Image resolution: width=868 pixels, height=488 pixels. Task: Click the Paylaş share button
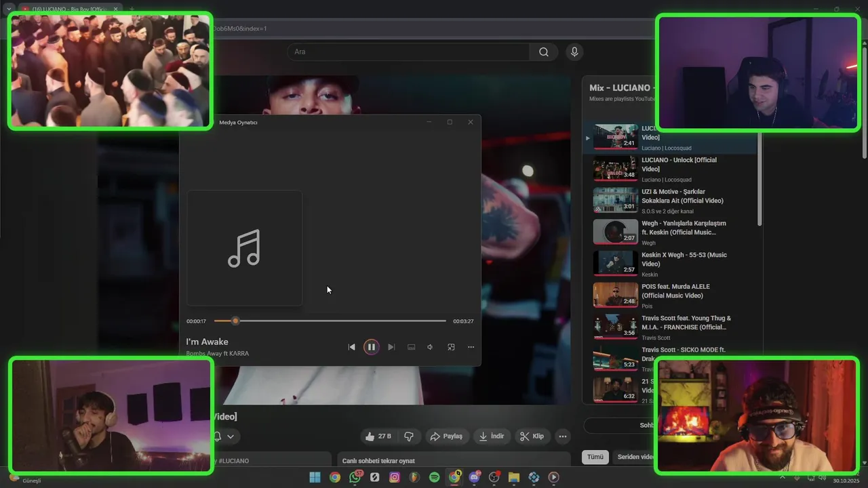pyautogui.click(x=447, y=436)
